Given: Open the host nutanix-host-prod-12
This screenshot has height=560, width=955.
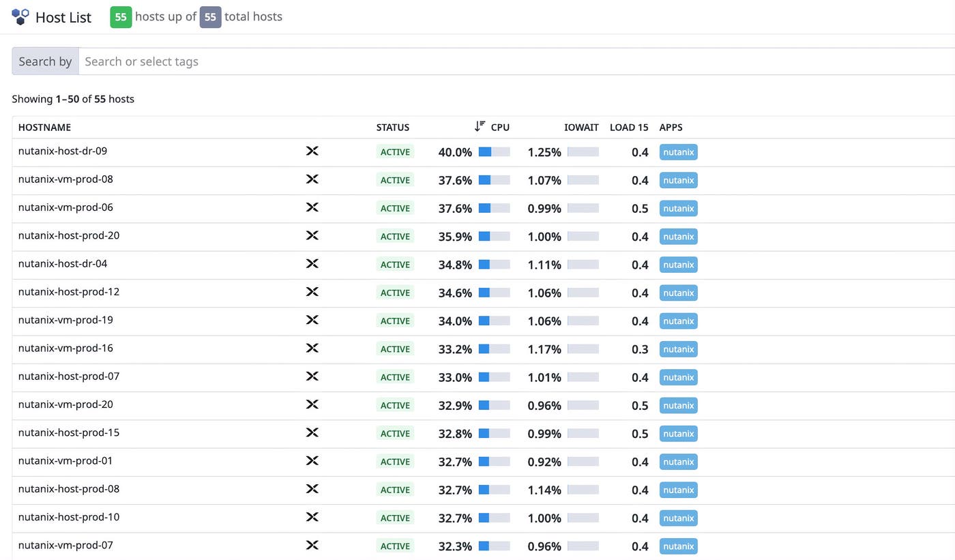Looking at the screenshot, I should coord(69,292).
